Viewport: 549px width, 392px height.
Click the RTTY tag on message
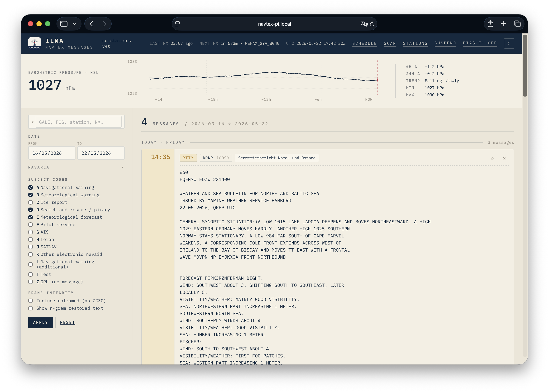point(188,158)
